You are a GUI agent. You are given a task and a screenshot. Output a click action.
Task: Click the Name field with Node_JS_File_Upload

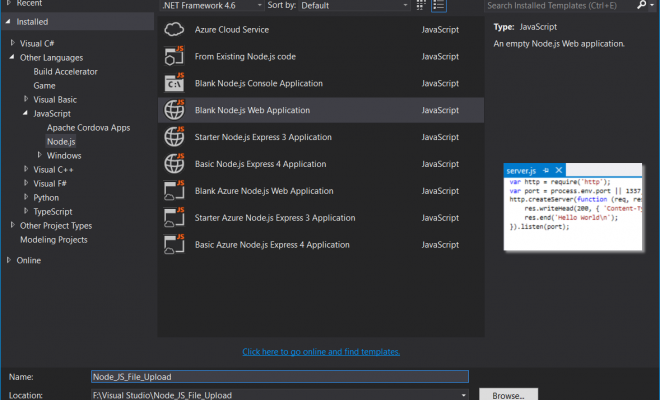pos(279,376)
